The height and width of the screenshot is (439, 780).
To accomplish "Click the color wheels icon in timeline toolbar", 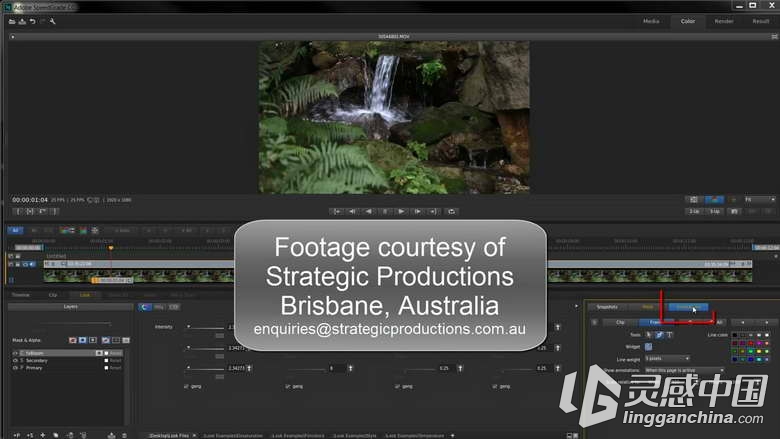I will pyautogui.click(x=67, y=230).
